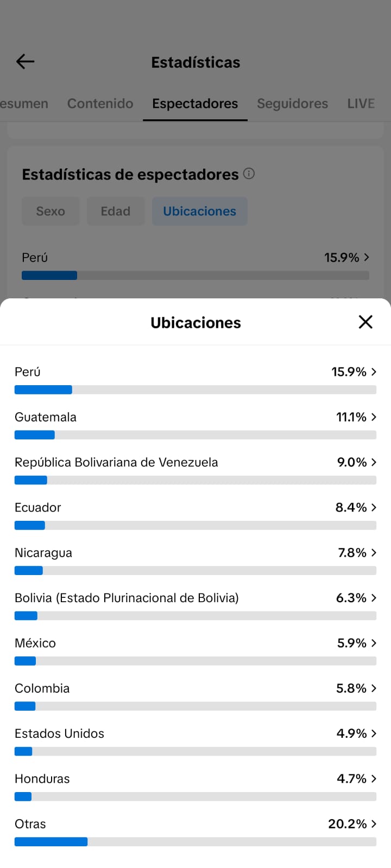Viewport: 391px width, 868px height.
Task: Open the Ecuador row chevron
Action: [374, 507]
